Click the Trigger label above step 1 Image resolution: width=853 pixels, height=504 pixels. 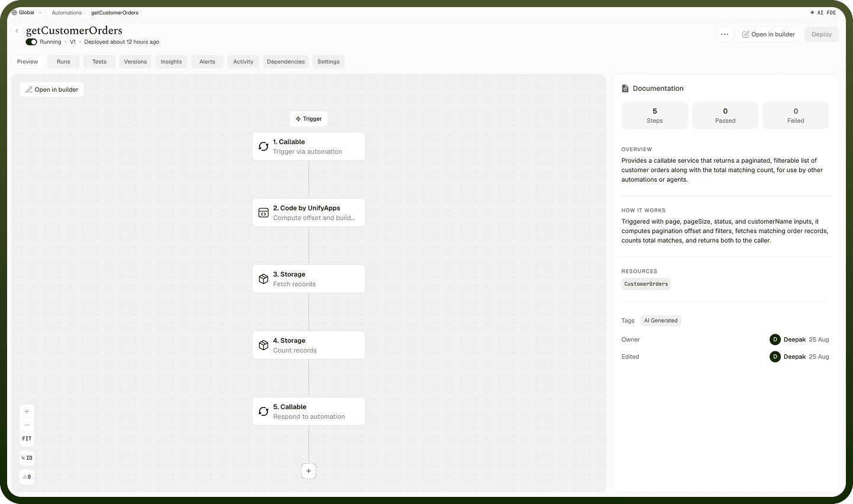point(309,119)
